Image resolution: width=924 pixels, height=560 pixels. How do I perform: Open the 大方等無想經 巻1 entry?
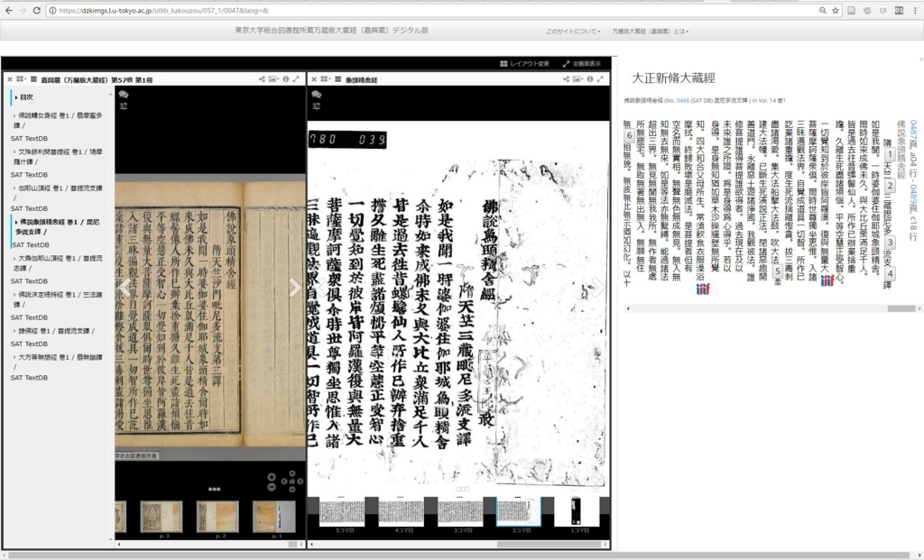click(x=58, y=362)
